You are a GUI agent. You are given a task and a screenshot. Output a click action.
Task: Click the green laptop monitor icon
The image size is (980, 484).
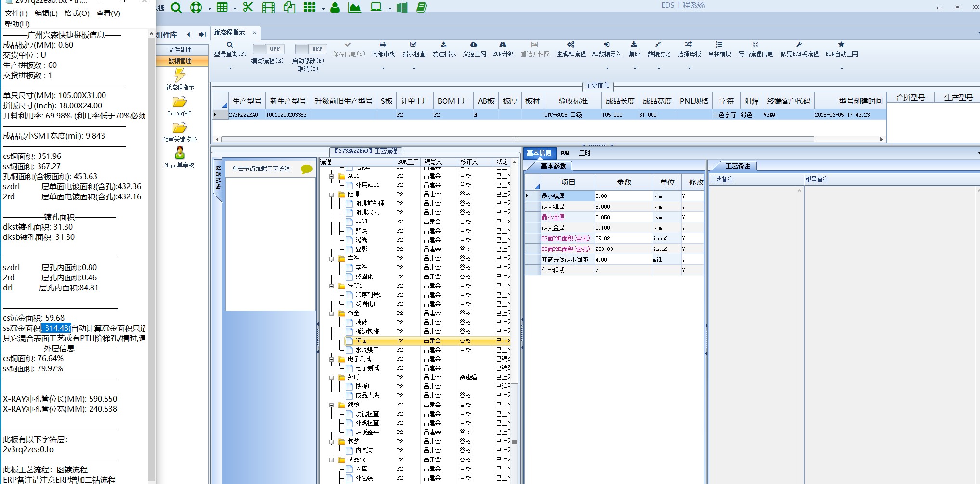click(x=376, y=7)
